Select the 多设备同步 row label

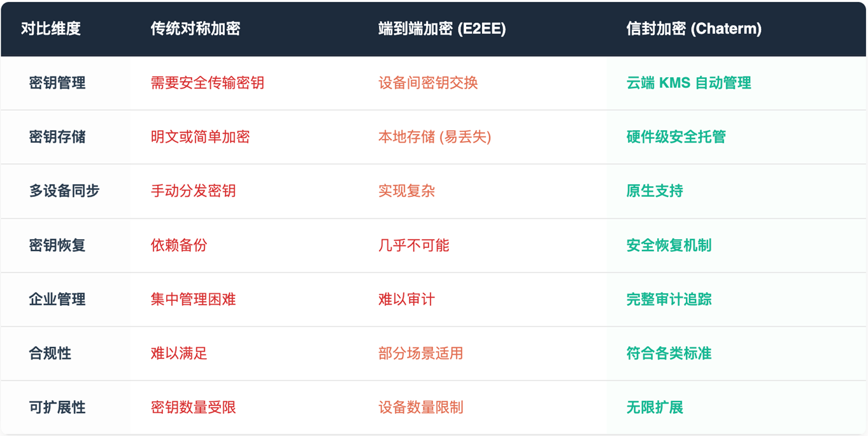click(x=64, y=191)
